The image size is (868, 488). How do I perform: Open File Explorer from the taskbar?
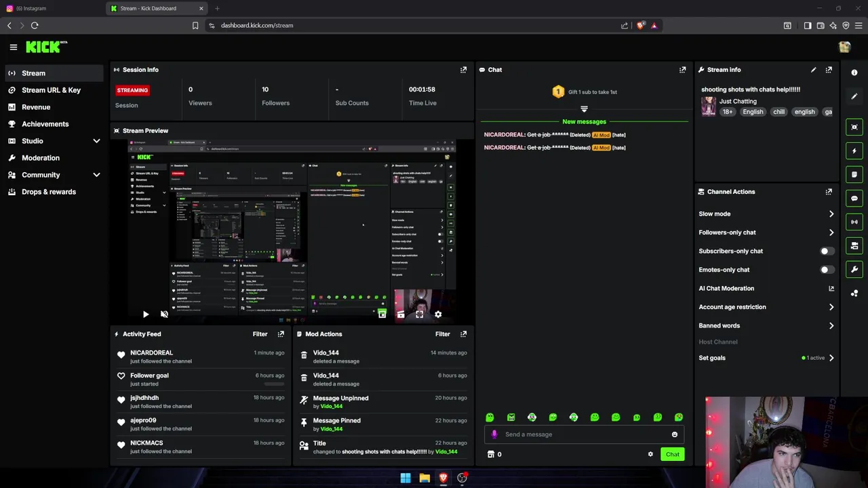pyautogui.click(x=425, y=478)
